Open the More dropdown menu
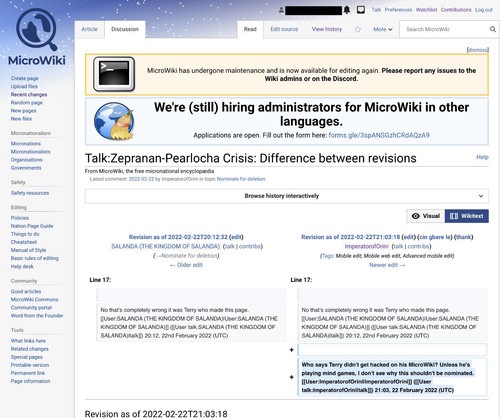The height and width of the screenshot is (418, 500). click(x=383, y=29)
